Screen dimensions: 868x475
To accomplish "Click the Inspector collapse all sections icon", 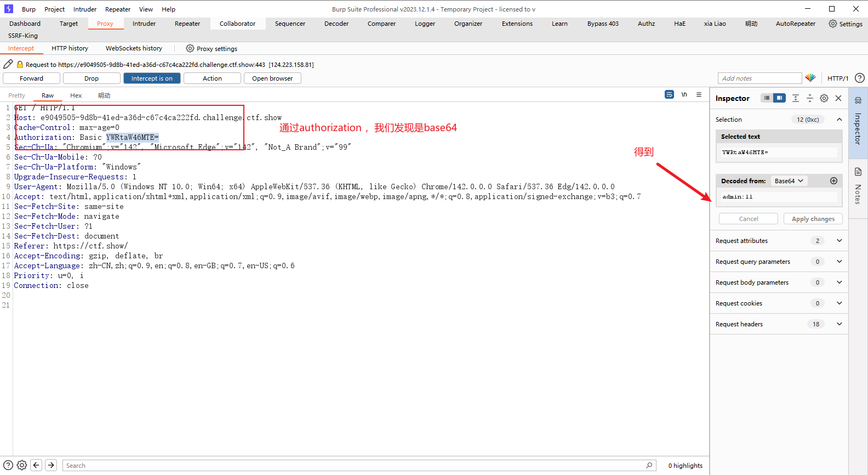I will (x=810, y=98).
